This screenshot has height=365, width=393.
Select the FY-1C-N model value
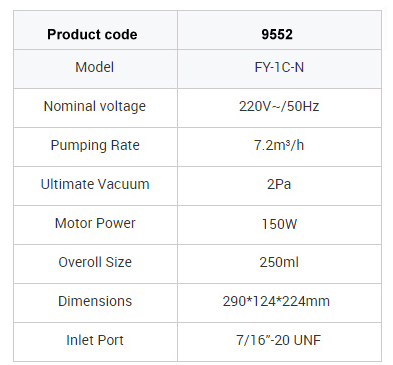coord(279,68)
